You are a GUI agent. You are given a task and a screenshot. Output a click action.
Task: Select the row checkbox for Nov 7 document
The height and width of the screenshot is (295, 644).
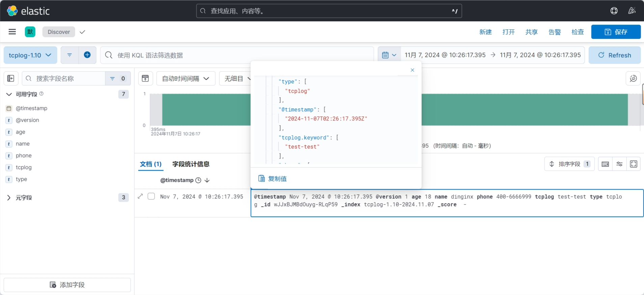click(x=151, y=196)
